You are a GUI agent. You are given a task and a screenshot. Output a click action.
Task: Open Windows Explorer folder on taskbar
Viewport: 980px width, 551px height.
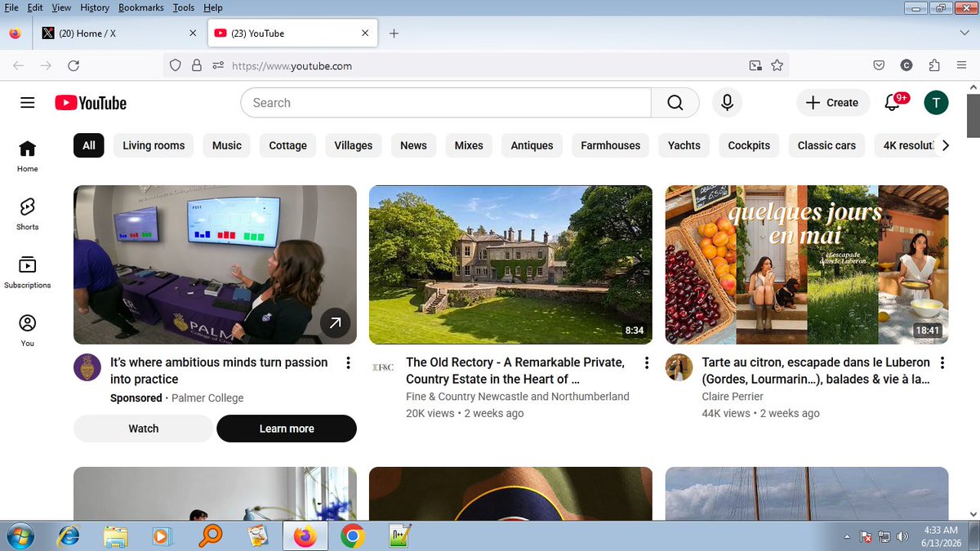[x=116, y=536]
